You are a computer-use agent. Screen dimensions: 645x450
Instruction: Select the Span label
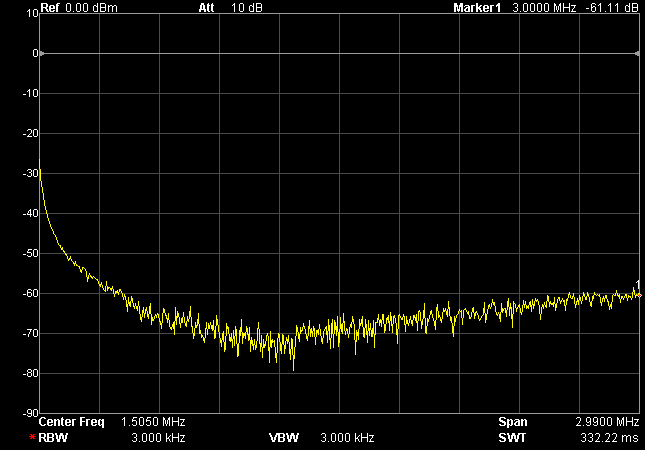pos(513,422)
